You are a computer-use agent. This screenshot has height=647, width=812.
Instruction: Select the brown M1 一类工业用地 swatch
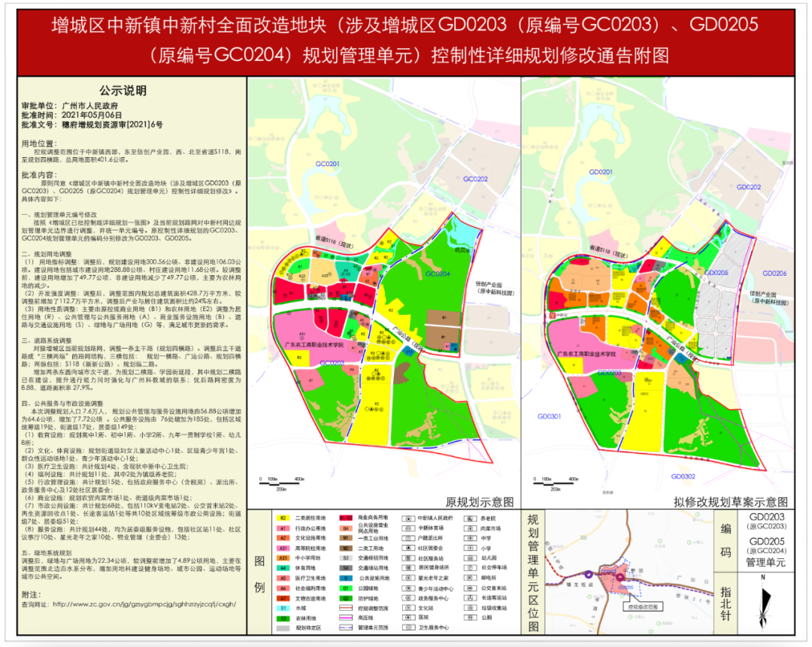click(x=345, y=538)
